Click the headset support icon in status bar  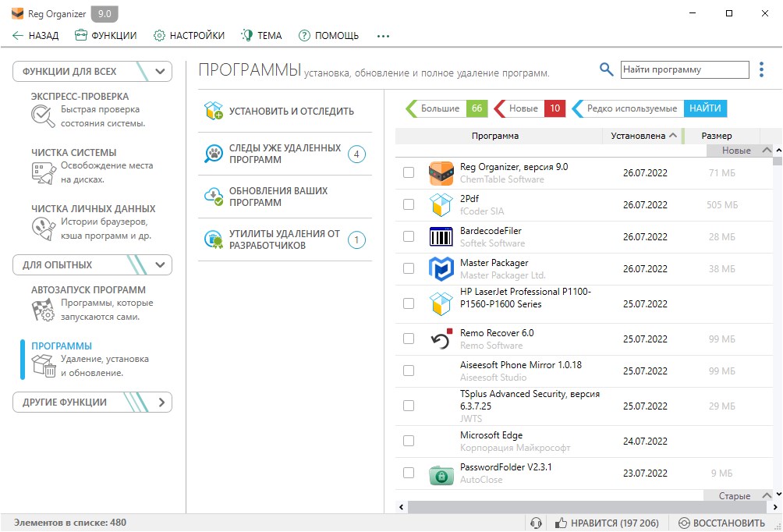tap(536, 523)
